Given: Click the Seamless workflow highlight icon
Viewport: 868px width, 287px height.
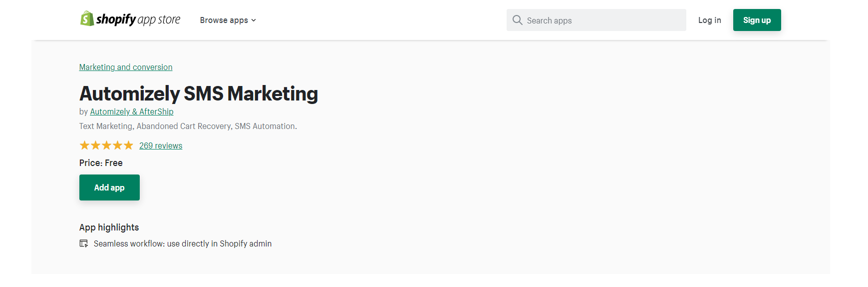Looking at the screenshot, I should 84,243.
